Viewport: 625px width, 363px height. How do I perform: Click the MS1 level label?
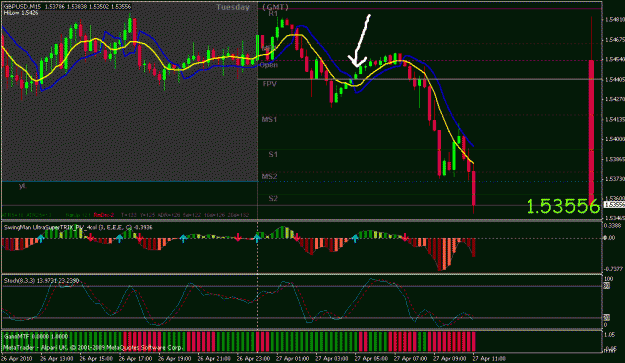coord(269,120)
